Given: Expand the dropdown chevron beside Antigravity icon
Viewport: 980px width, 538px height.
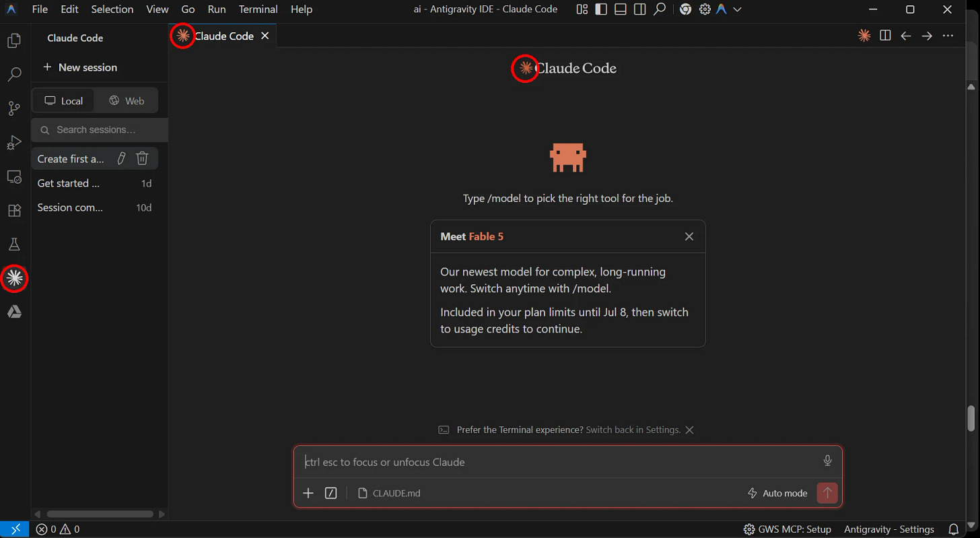Looking at the screenshot, I should pos(738,9).
